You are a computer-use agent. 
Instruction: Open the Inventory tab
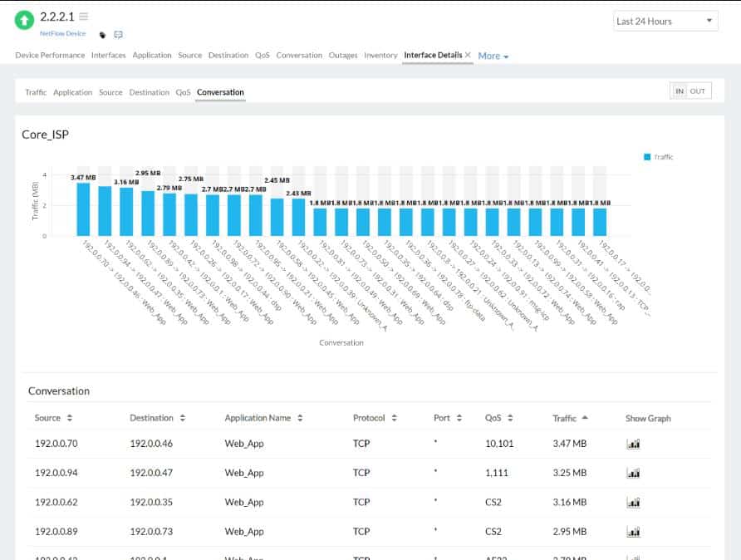pos(380,56)
